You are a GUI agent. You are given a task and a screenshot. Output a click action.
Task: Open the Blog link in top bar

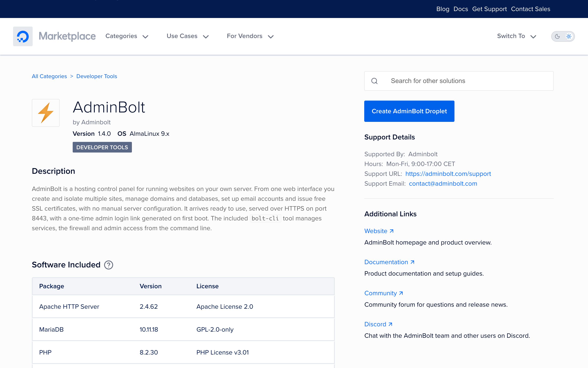pos(443,9)
